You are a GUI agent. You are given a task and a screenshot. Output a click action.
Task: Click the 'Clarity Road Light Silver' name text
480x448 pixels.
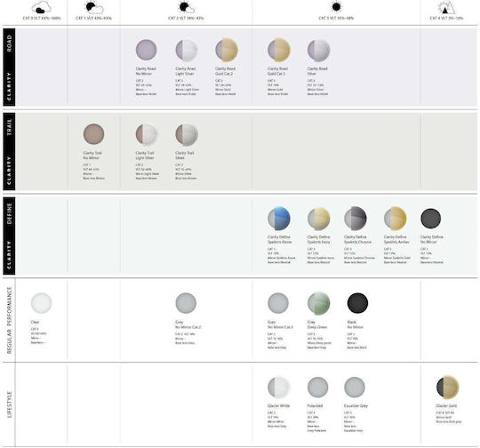click(x=186, y=71)
